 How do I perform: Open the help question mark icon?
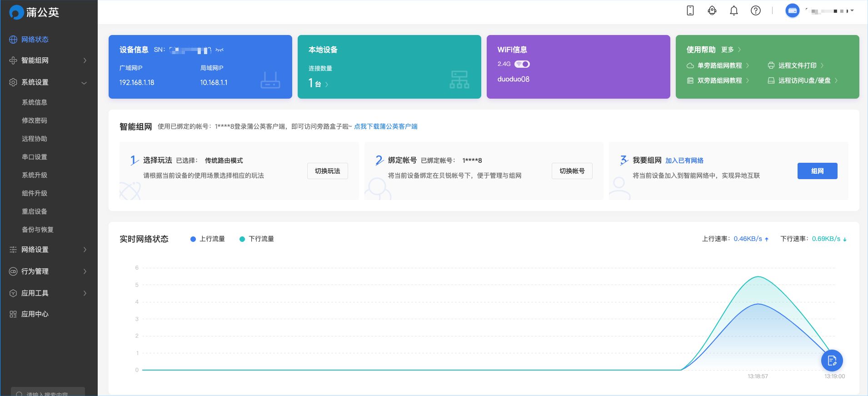pos(755,10)
